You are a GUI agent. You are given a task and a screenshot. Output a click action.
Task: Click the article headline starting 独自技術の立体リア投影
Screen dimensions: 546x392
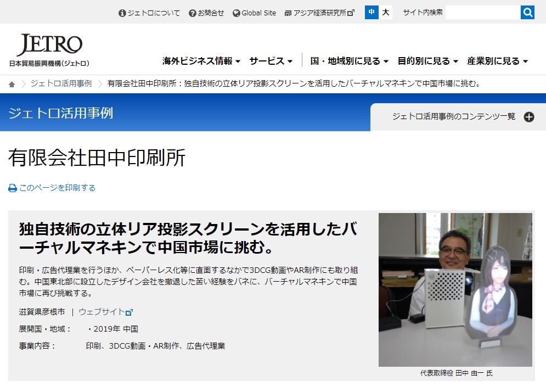pyautogui.click(x=188, y=238)
